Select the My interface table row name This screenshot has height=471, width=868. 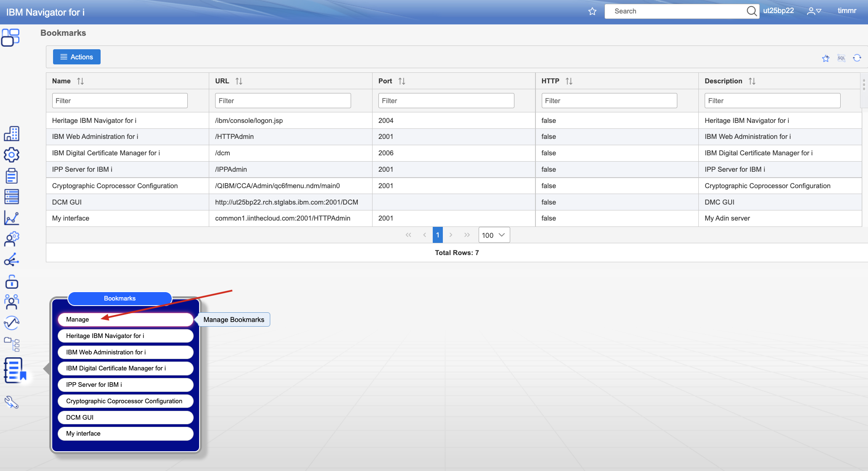click(x=71, y=218)
